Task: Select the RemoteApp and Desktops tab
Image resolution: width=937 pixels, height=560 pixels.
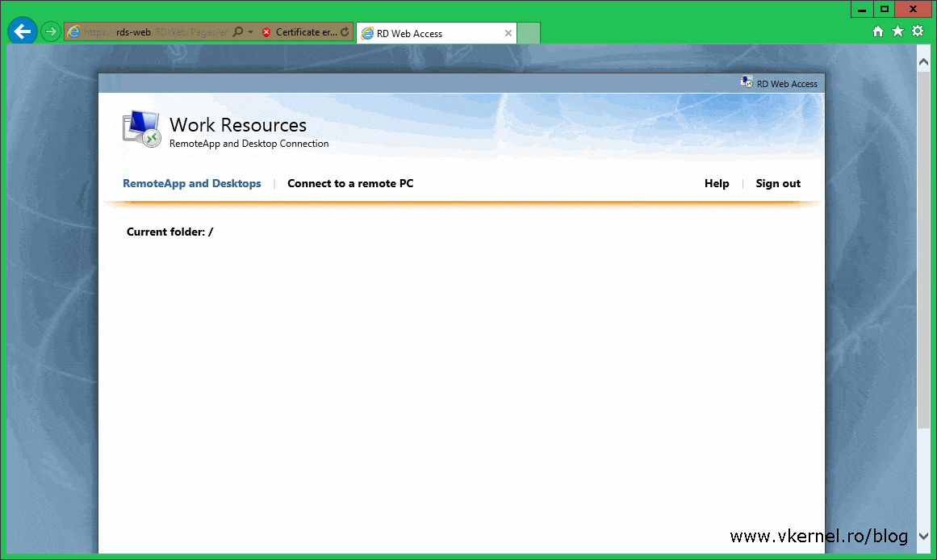Action: 191,183
